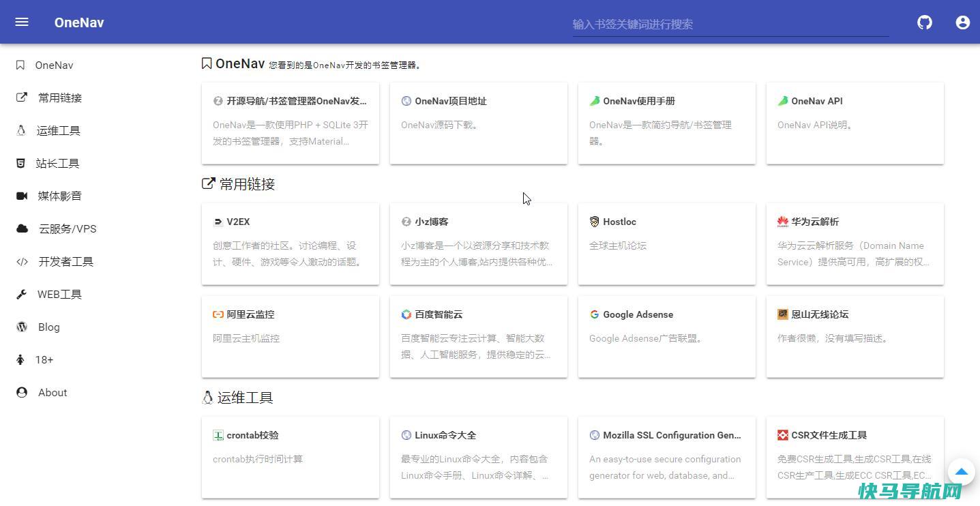Click the penguin icon next to 运维工具 heading
Viewport: 980px width, 506px height.
pos(207,398)
